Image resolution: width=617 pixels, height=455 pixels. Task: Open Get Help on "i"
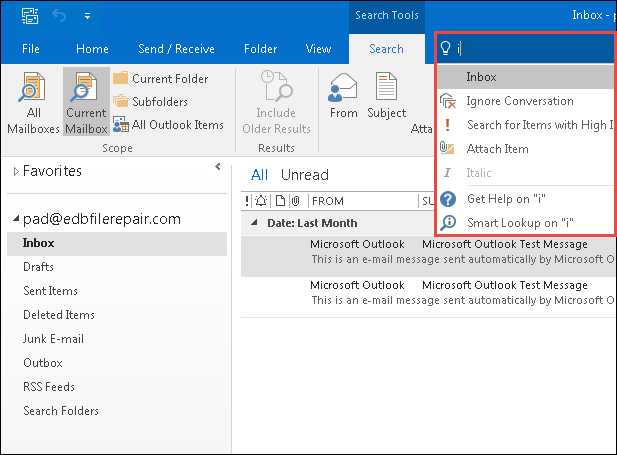coord(526,199)
